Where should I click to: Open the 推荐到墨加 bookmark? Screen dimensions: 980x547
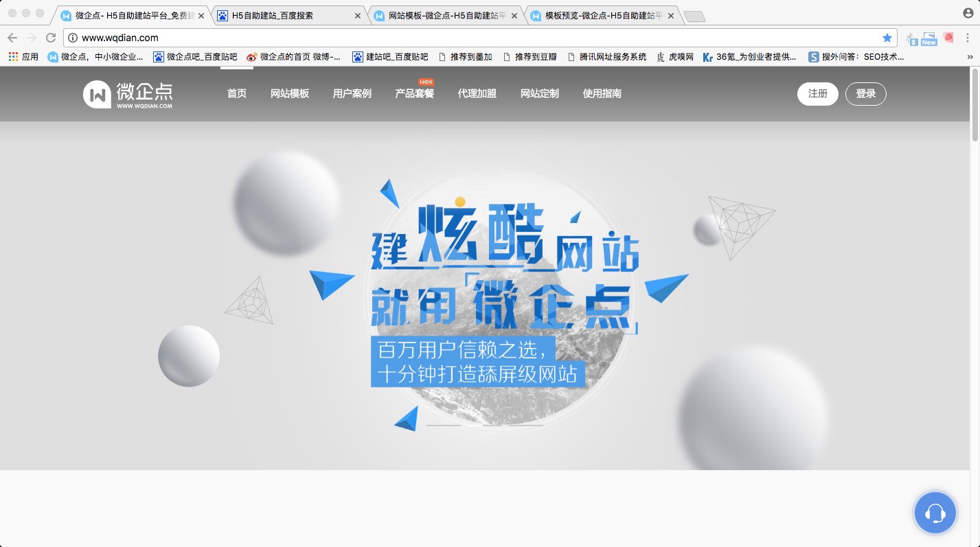[465, 57]
